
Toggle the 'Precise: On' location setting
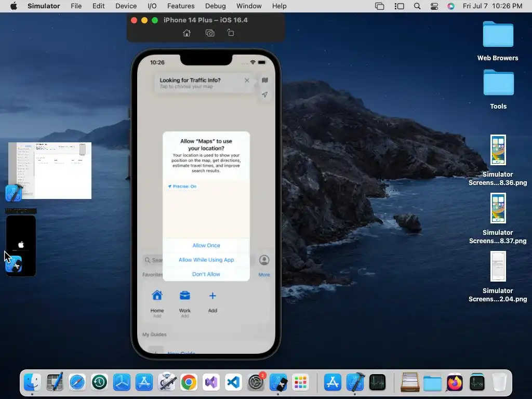click(x=182, y=187)
